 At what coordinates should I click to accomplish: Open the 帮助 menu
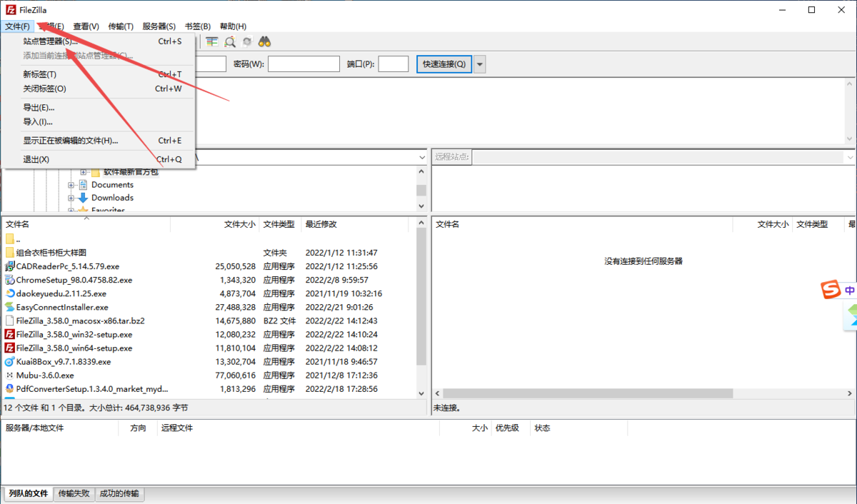coord(233,26)
